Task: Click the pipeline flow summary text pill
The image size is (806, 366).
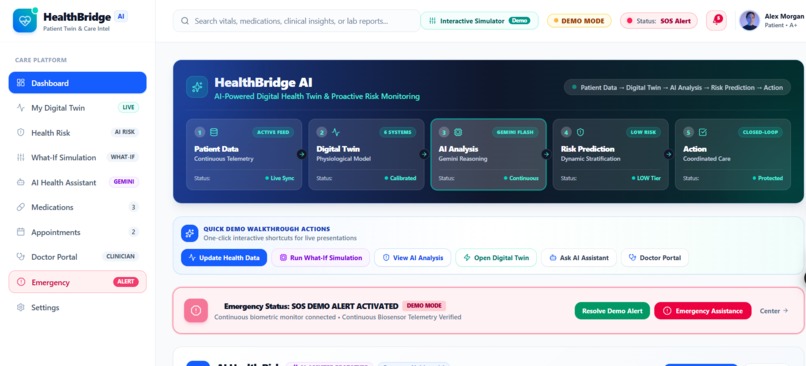Action: [677, 87]
